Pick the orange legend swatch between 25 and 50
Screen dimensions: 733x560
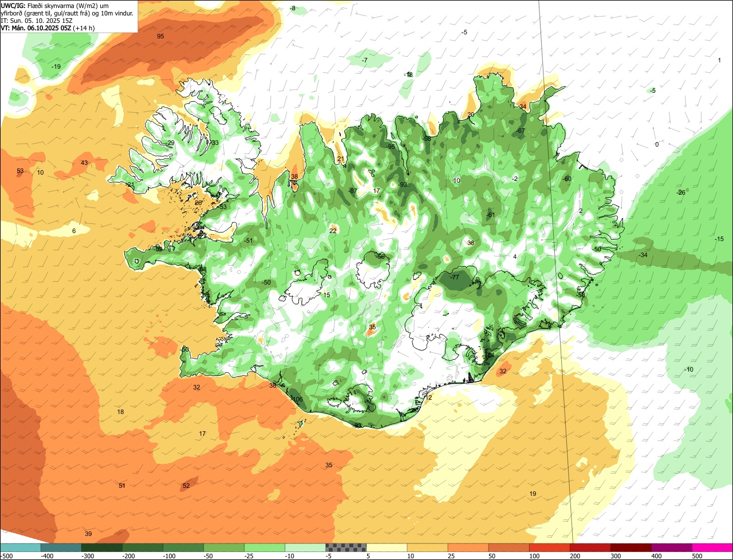pyautogui.click(x=468, y=547)
